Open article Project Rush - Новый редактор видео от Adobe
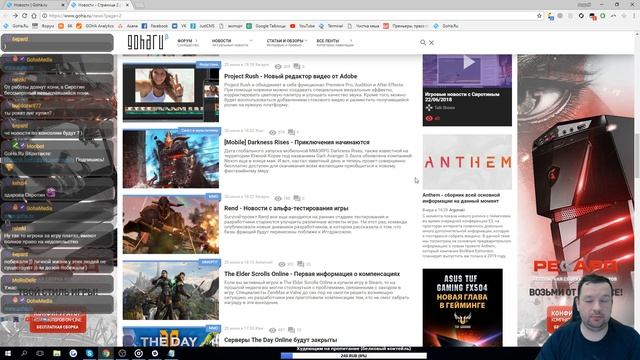 (x=291, y=76)
